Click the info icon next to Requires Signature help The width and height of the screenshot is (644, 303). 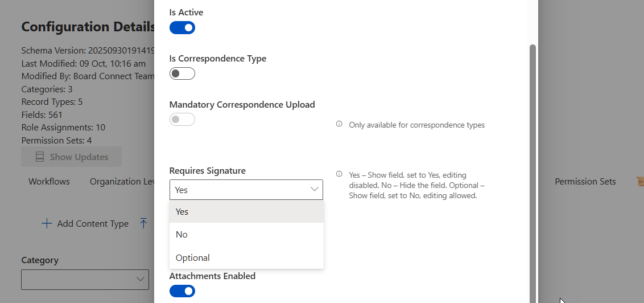339,174
